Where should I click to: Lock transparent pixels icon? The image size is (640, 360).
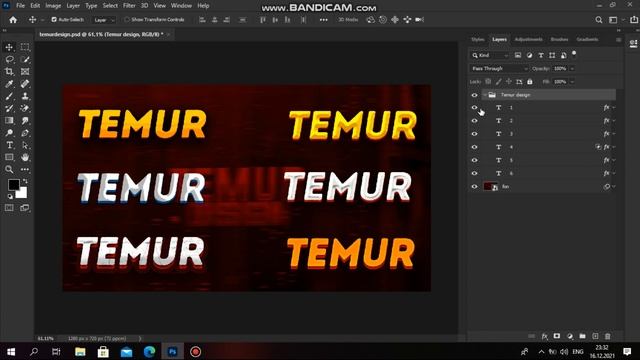pyautogui.click(x=488, y=82)
